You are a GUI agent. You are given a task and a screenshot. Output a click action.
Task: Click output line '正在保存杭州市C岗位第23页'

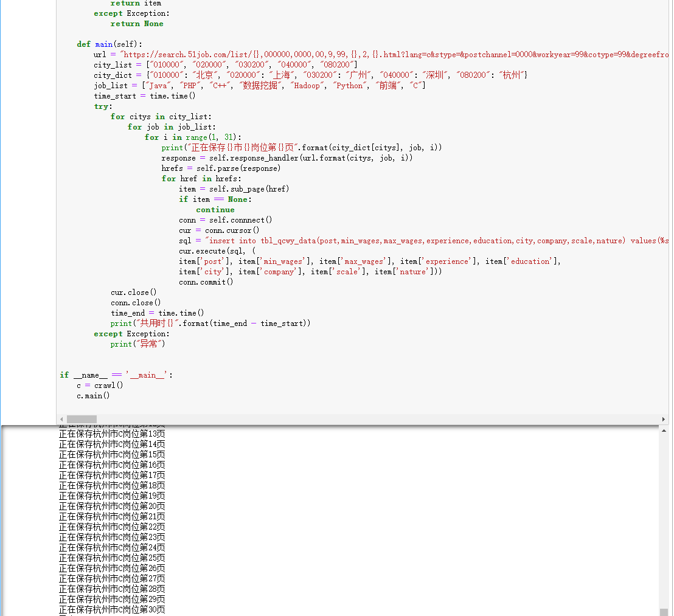112,537
